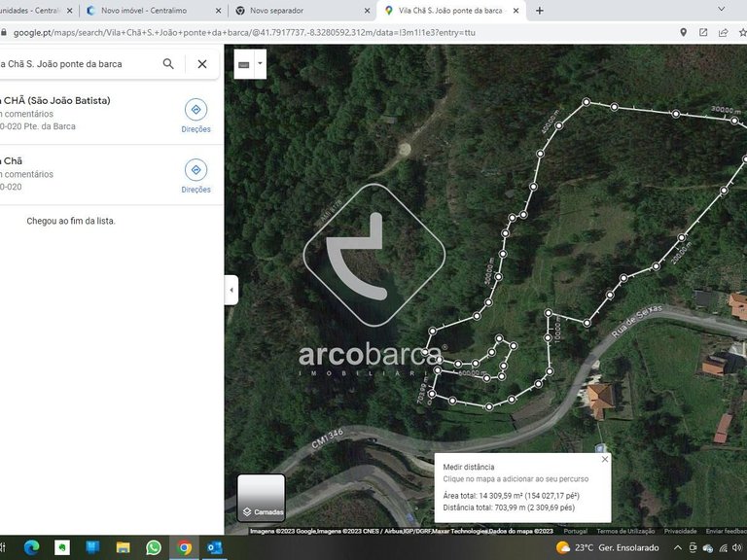
Task: Click the Distância total 703,99 m text
Action: tap(509, 507)
